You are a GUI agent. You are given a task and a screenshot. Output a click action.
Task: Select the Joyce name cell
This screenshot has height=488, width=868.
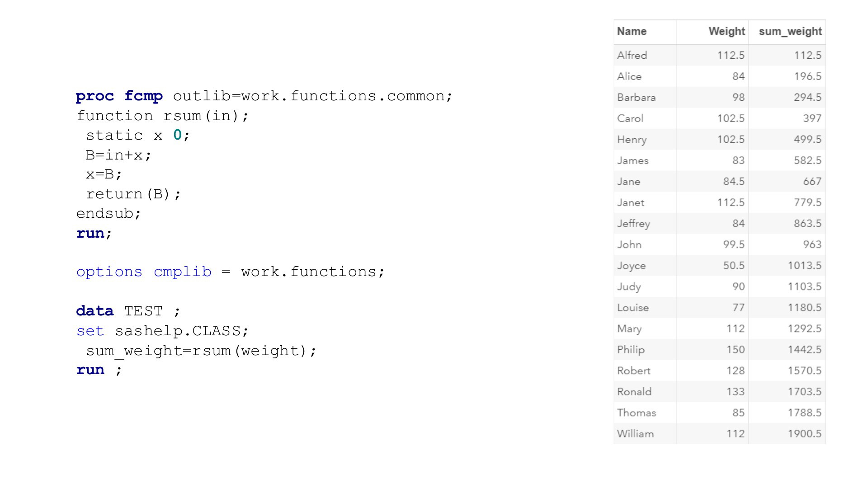(x=631, y=266)
